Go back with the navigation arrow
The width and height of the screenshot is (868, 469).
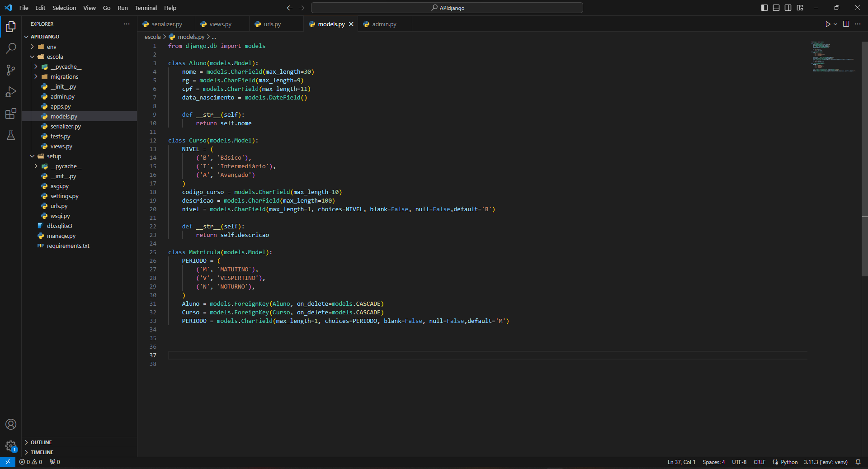pyautogui.click(x=290, y=8)
